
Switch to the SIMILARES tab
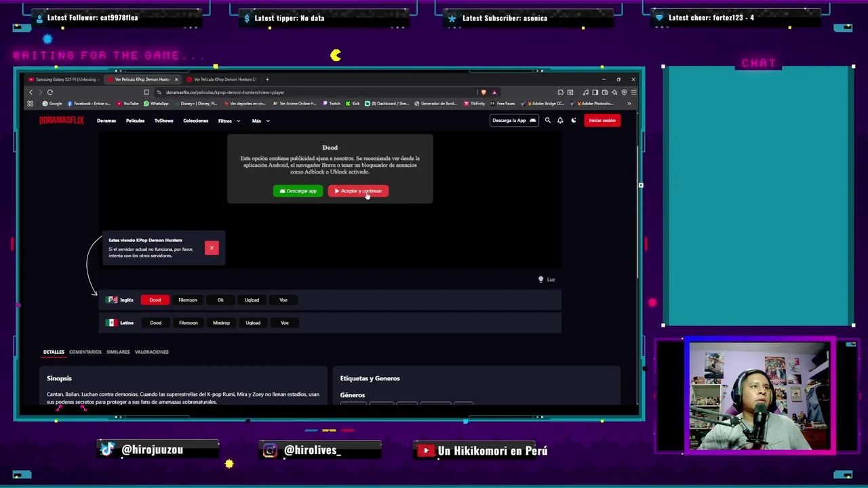[x=118, y=352]
